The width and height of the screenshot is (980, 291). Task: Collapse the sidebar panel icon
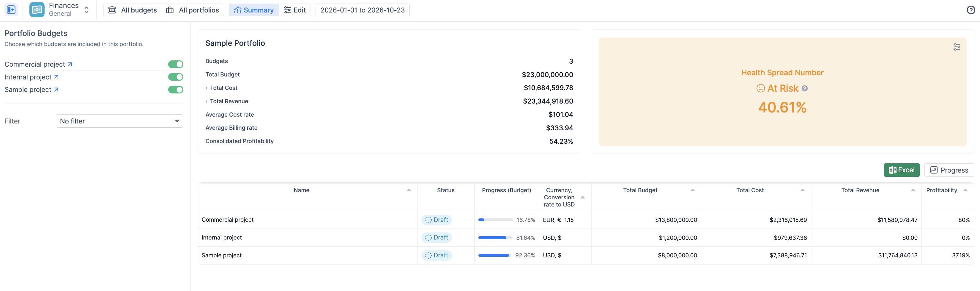pyautogui.click(x=11, y=10)
